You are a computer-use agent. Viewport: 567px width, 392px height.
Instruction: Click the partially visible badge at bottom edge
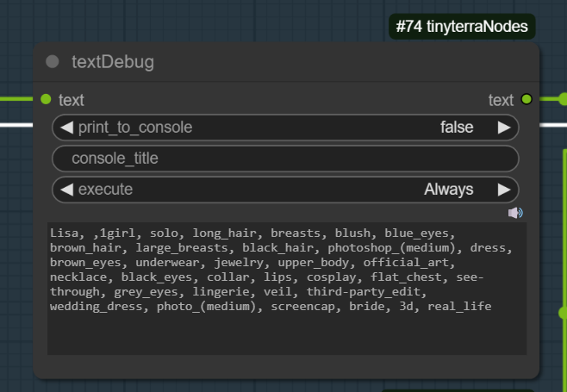(458, 389)
